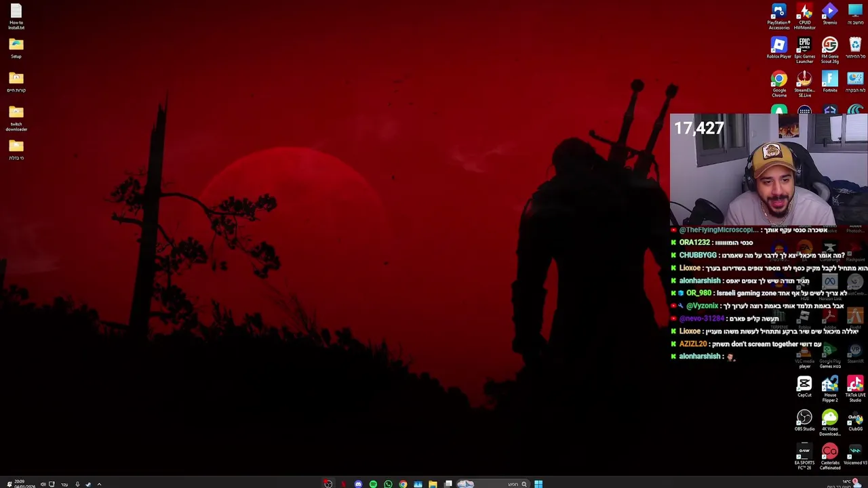
Task: Open Discord from the taskbar
Action: point(358,484)
